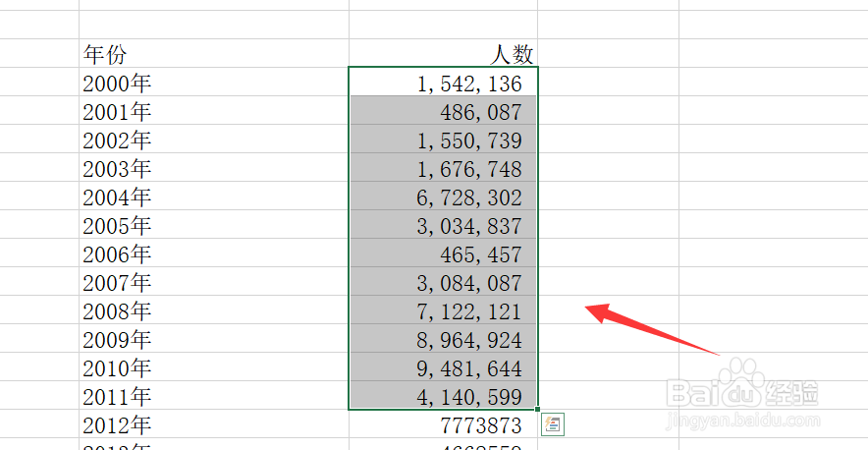The width and height of the screenshot is (868, 450).
Task: Click the cell labeled 2002年
Action: click(214, 140)
